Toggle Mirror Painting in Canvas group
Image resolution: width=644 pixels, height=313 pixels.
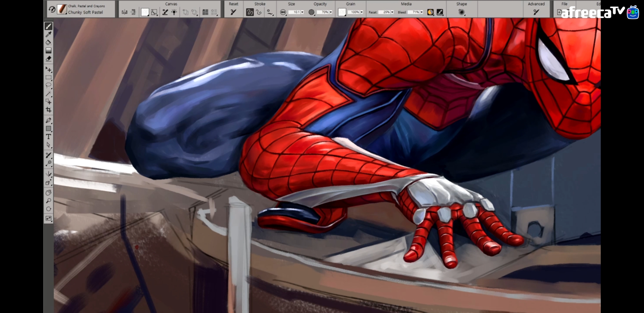point(124,12)
